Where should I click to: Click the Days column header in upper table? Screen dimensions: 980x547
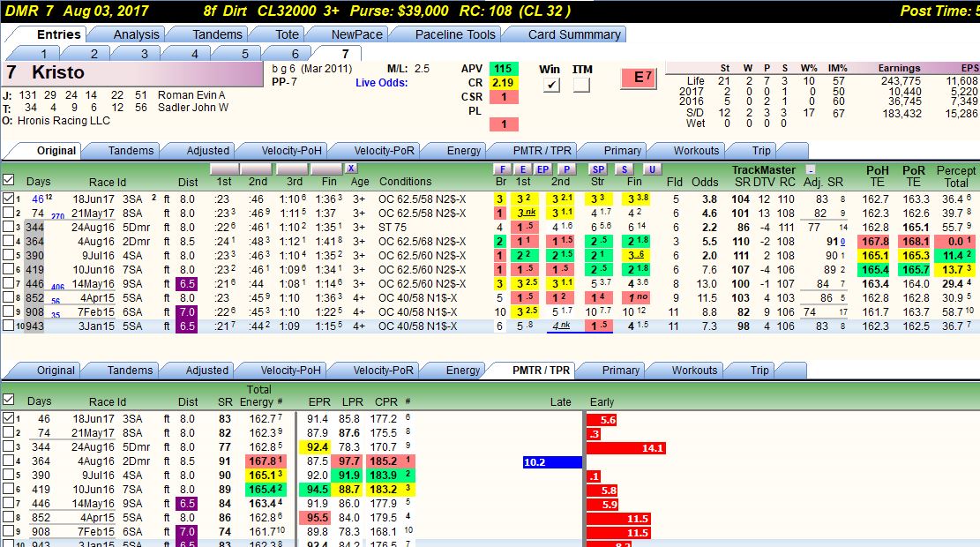[x=38, y=181]
